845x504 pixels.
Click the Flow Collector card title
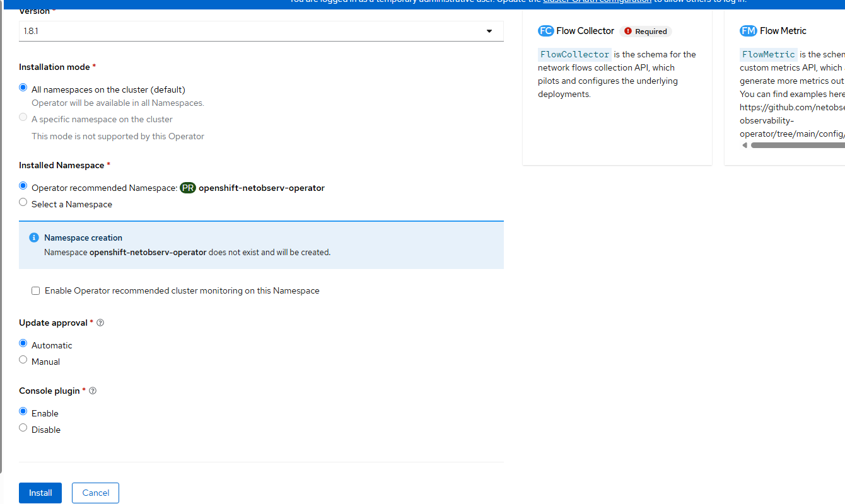click(585, 31)
